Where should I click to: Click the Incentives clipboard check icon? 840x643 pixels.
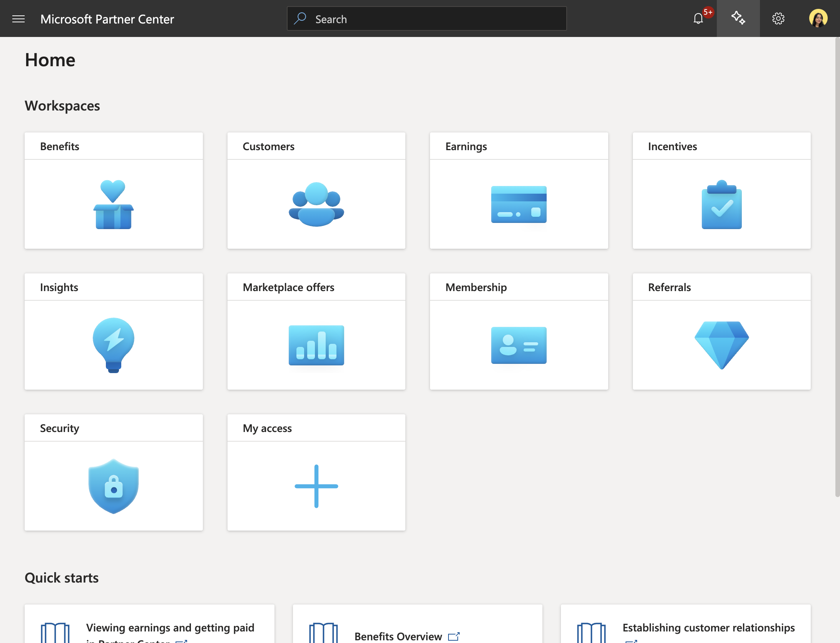pyautogui.click(x=721, y=204)
